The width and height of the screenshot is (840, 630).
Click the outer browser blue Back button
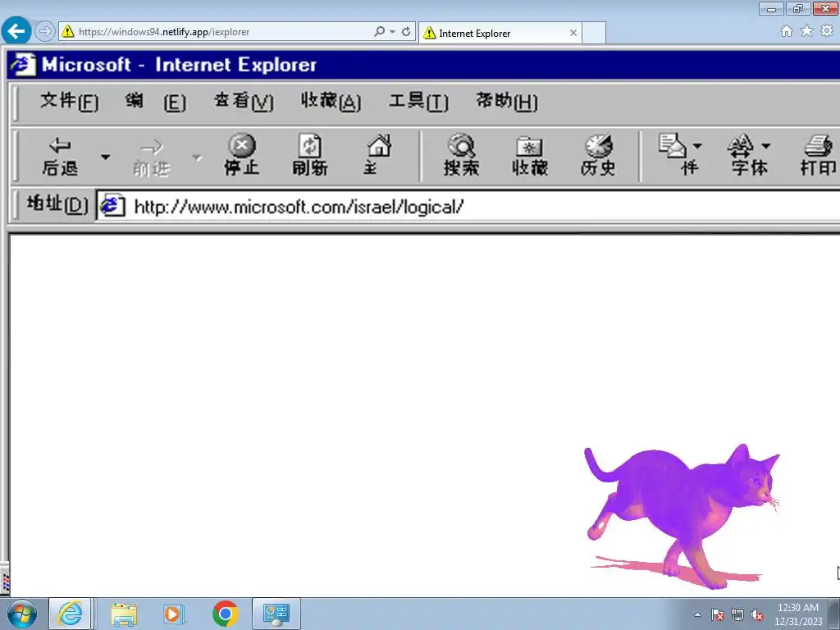pos(16,31)
